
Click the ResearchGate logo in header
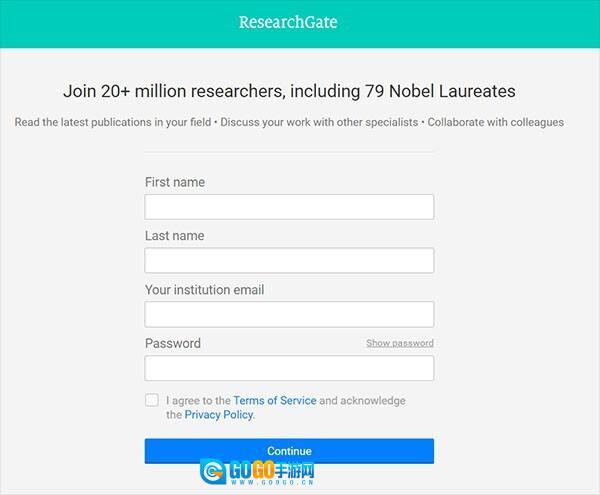click(288, 22)
